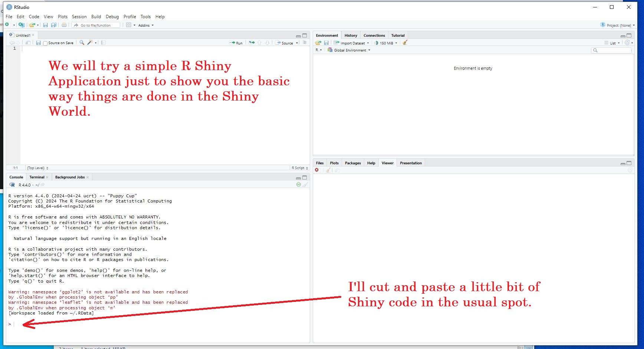
Task: Open Find/Replace magnifier in editor toolbar
Action: click(x=82, y=43)
